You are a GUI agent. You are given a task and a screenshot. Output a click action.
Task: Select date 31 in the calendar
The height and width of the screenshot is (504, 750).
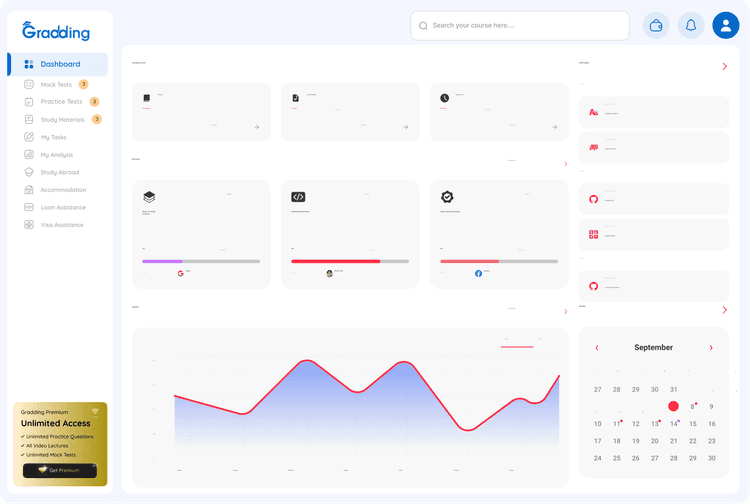(673, 389)
